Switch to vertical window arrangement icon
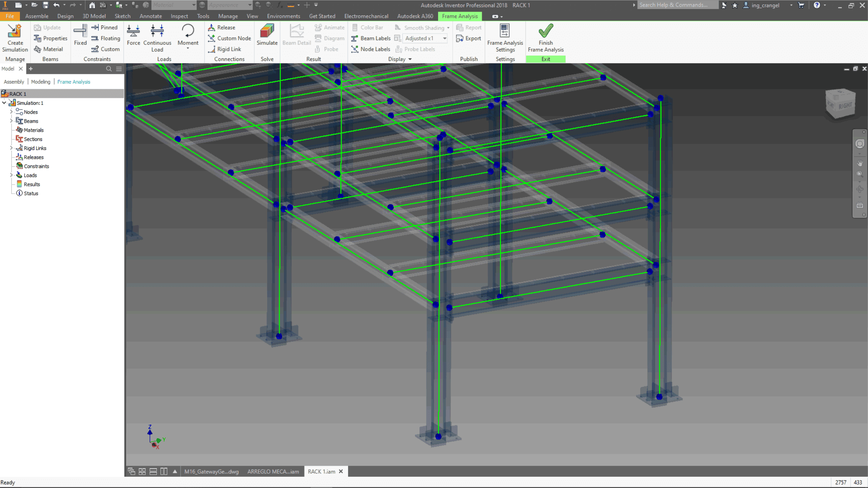Image resolution: width=868 pixels, height=488 pixels. point(164,471)
